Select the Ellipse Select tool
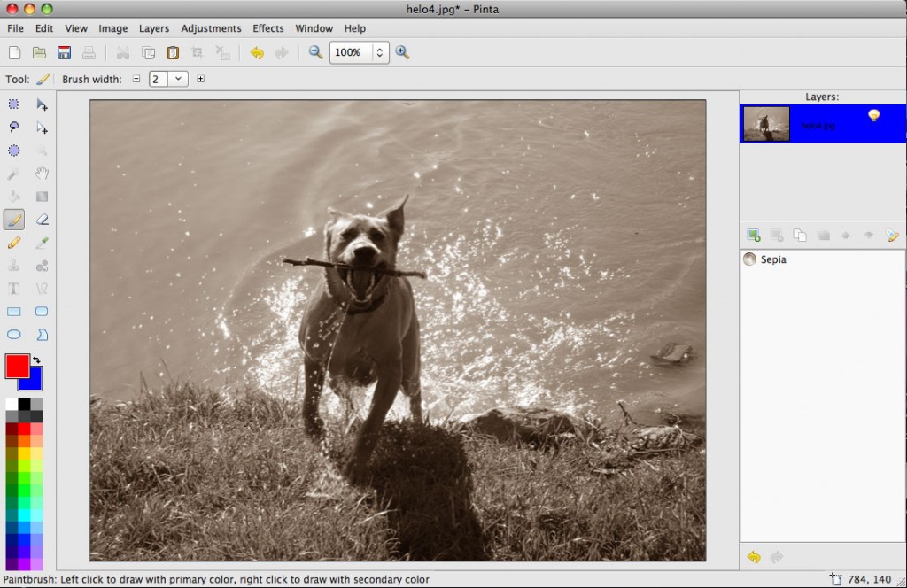Image resolution: width=907 pixels, height=588 pixels. tap(13, 150)
